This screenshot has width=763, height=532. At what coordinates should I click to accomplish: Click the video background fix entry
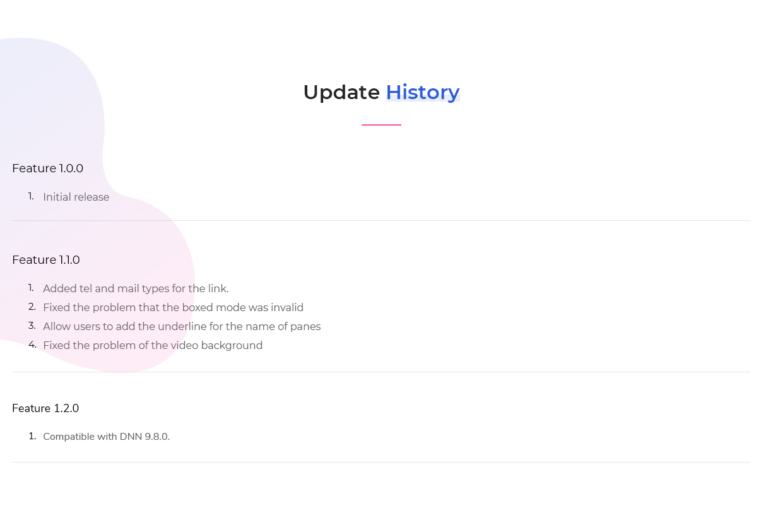click(153, 345)
